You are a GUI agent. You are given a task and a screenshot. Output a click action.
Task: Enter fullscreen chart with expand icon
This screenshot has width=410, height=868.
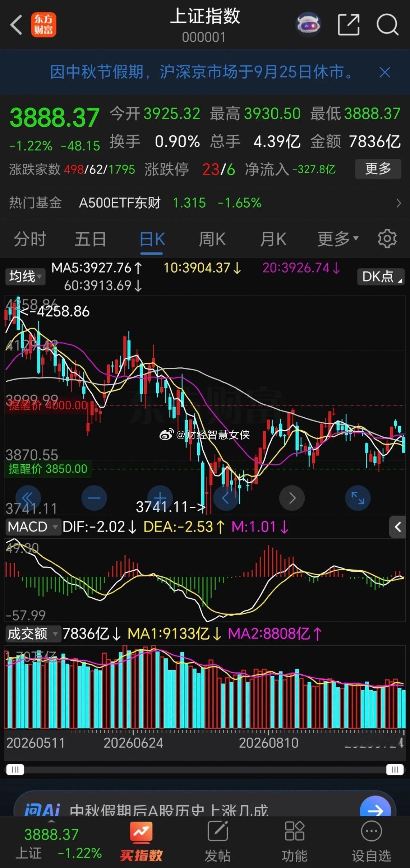(x=358, y=498)
